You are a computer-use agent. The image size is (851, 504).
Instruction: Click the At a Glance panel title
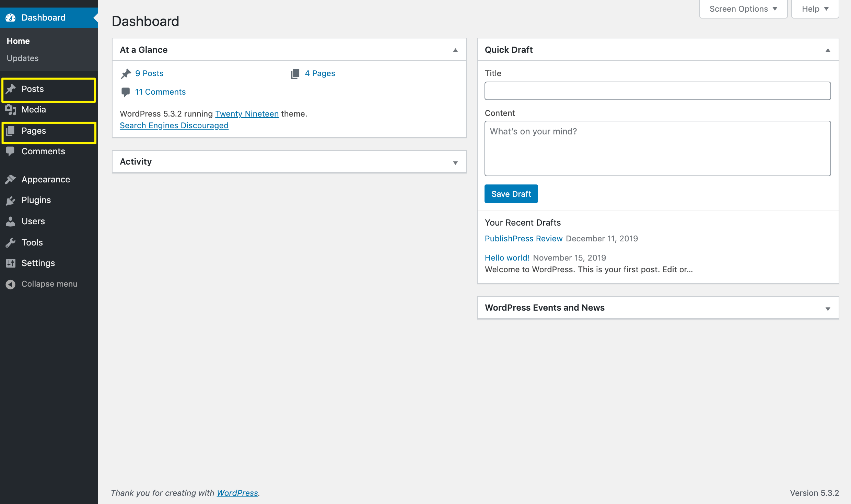click(143, 50)
